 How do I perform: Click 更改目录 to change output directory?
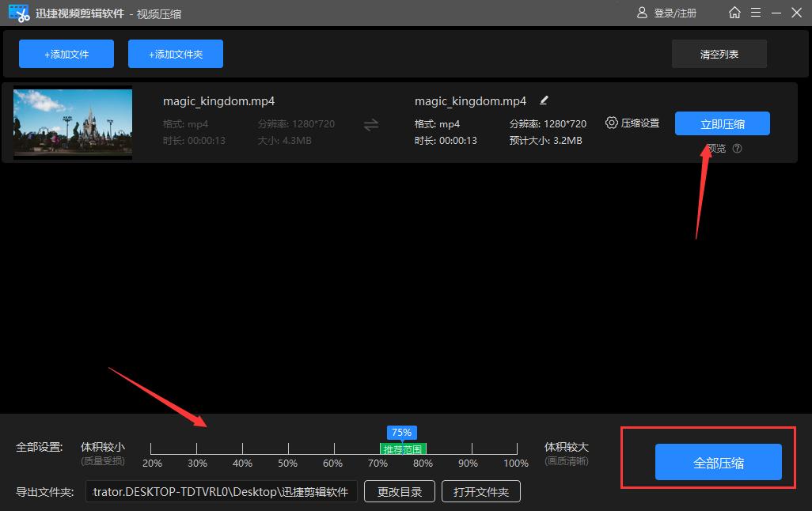click(x=400, y=491)
